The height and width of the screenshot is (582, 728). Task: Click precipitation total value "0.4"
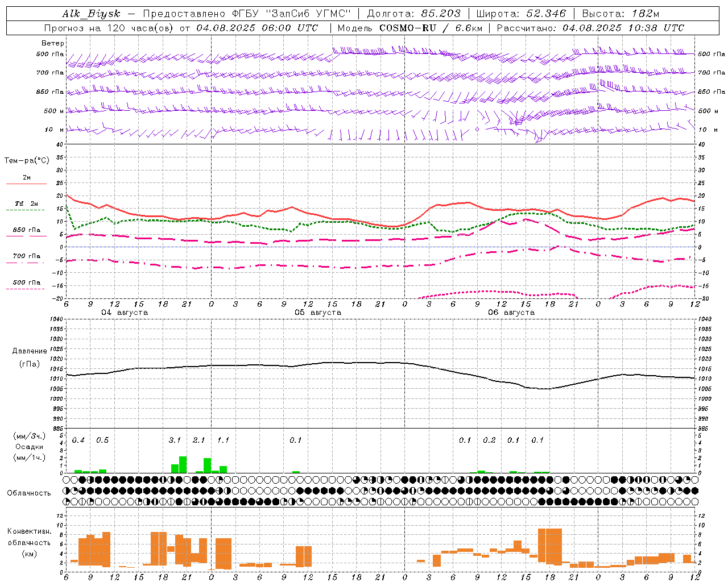pyautogui.click(x=78, y=440)
